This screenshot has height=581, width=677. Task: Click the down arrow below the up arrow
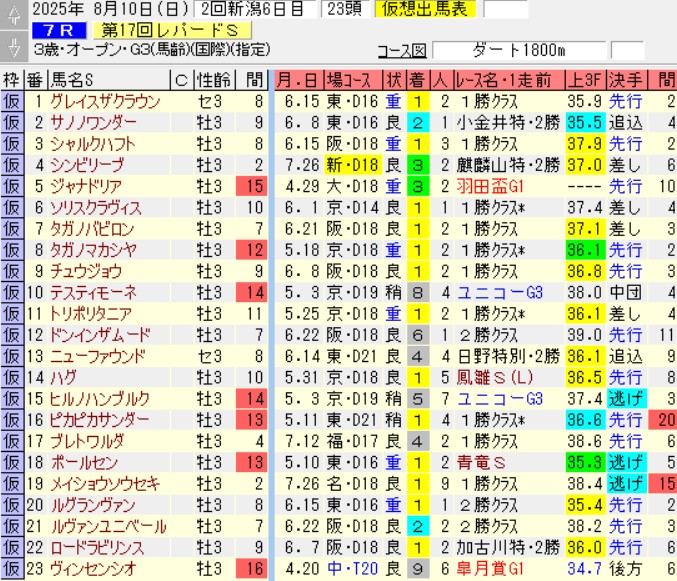pos(12,49)
